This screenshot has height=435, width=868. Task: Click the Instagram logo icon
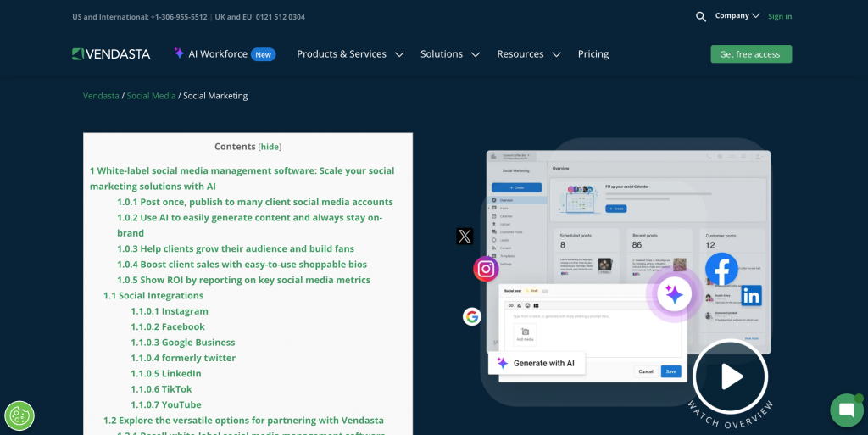pyautogui.click(x=486, y=270)
